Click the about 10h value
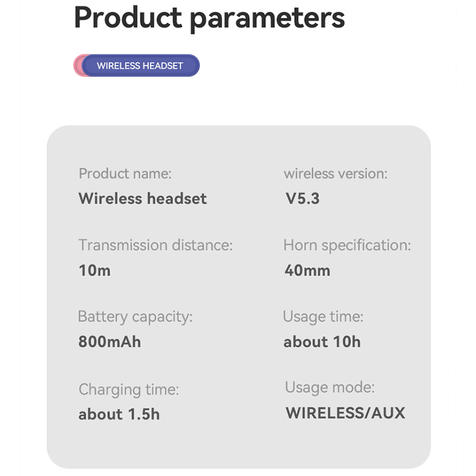 coord(322,342)
